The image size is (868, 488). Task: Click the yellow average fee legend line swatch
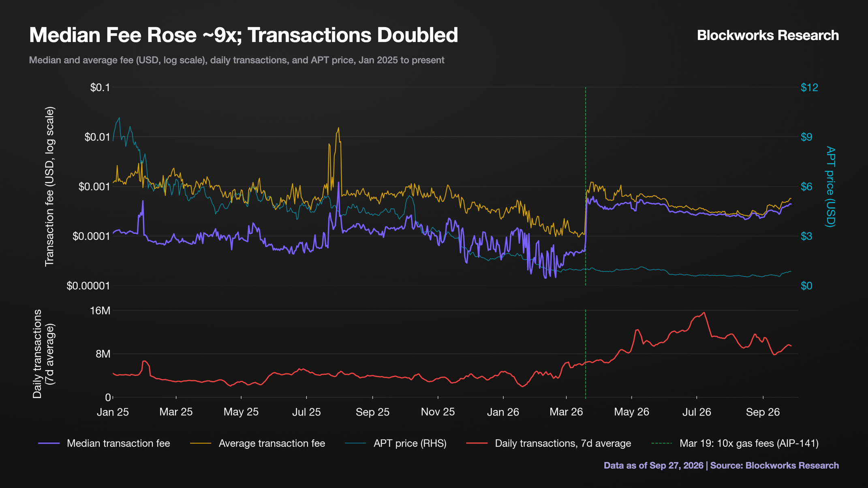click(x=201, y=443)
